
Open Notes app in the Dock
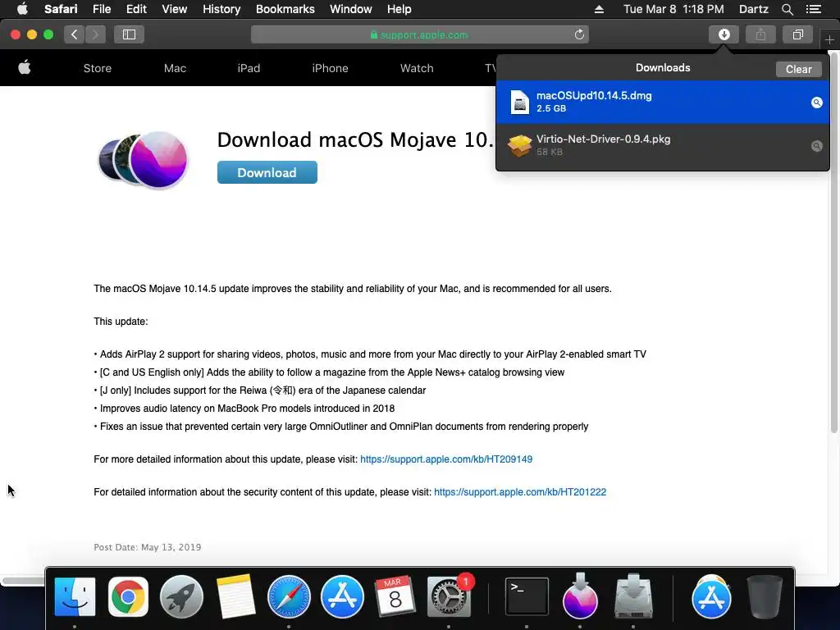point(235,596)
